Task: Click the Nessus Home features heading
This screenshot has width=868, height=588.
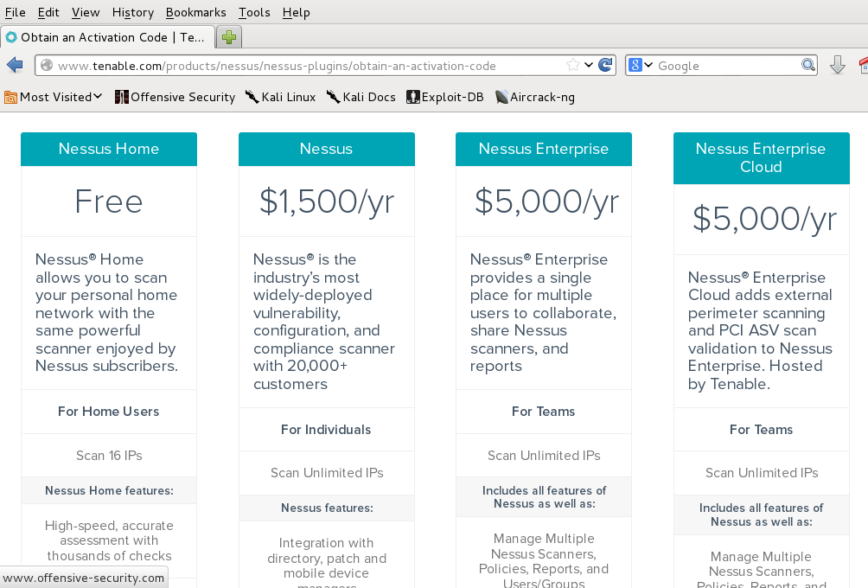Action: pos(109,490)
